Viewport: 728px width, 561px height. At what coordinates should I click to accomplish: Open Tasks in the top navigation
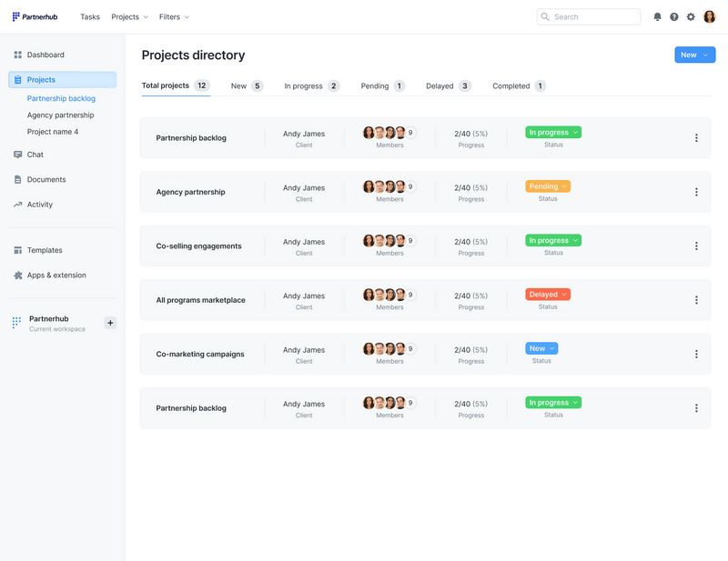click(90, 17)
